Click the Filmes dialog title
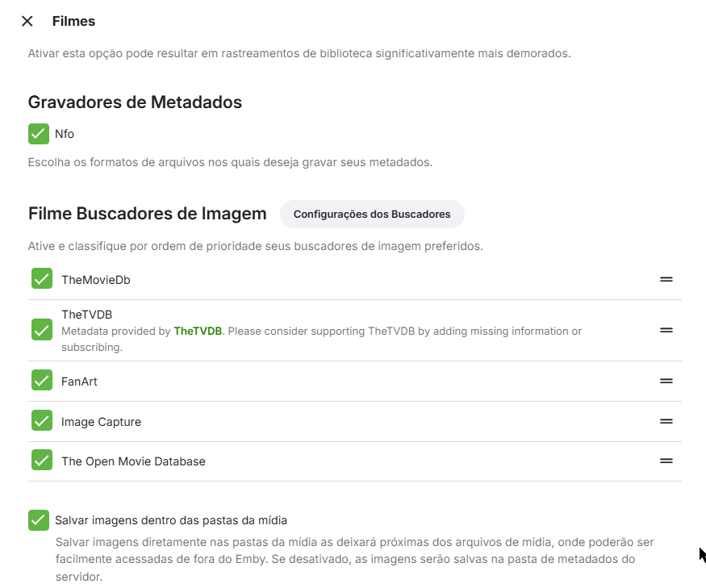Image resolution: width=706 pixels, height=588 pixels. (x=73, y=21)
